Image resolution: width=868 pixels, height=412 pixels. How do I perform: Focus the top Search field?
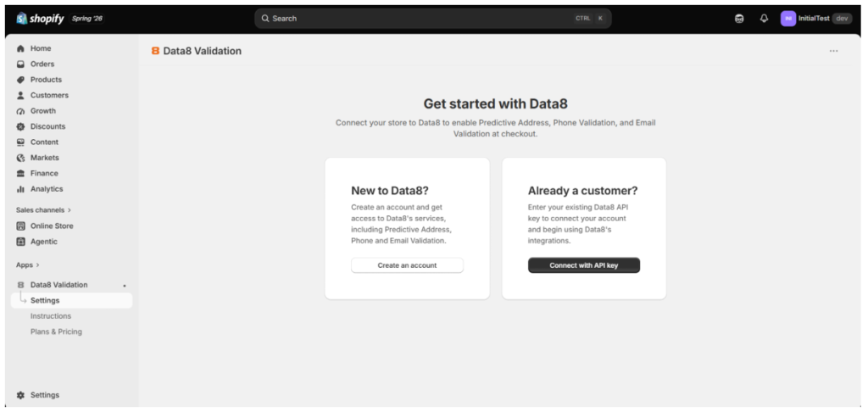point(433,19)
